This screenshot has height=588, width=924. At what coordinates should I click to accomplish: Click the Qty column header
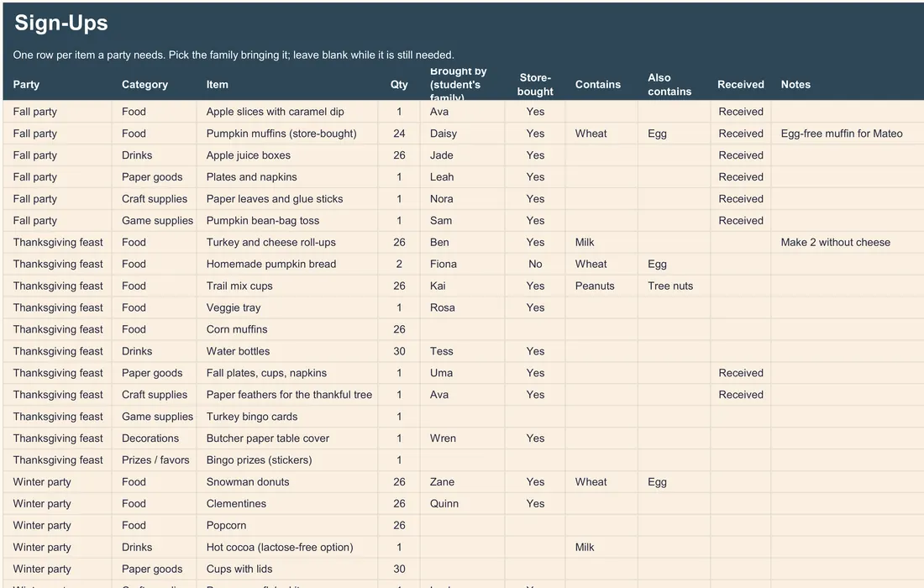coord(399,84)
